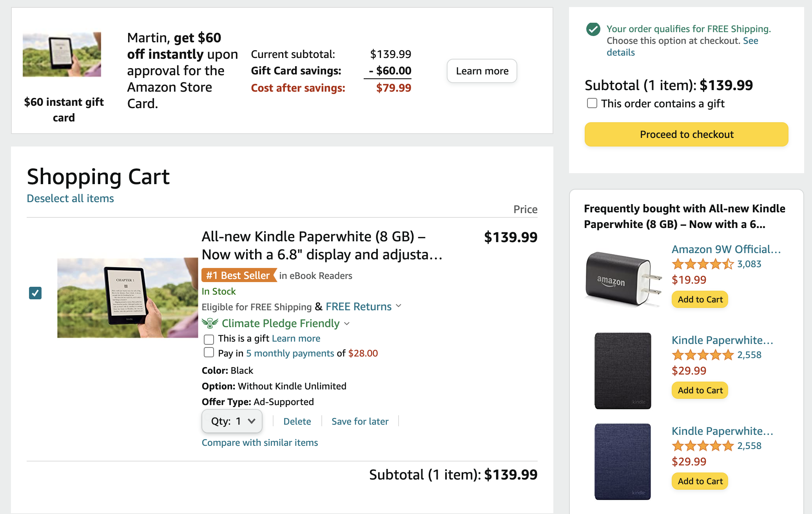Open the Amazon 9W charger product image
Screen dimensions: 812x514
coord(623,279)
